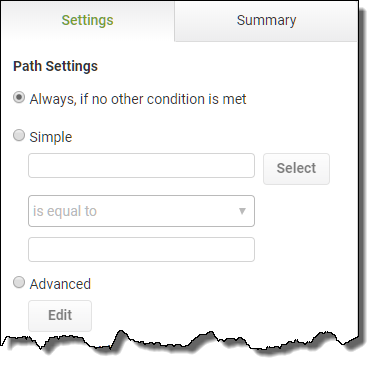The image size is (374, 375).
Task: Click the Simple label text
Action: (51, 137)
